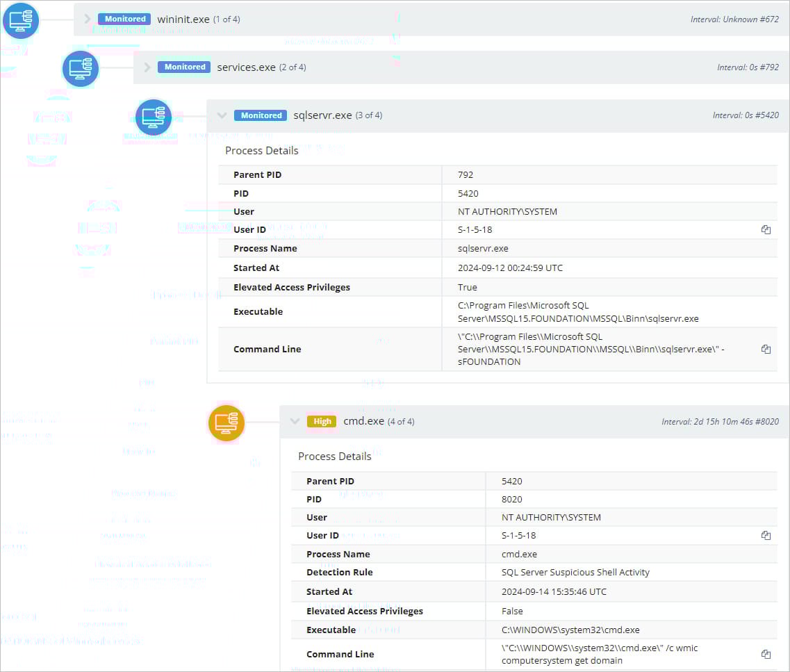This screenshot has width=790, height=672.
Task: Click the sqlservr.exe Process Name value
Action: (483, 248)
